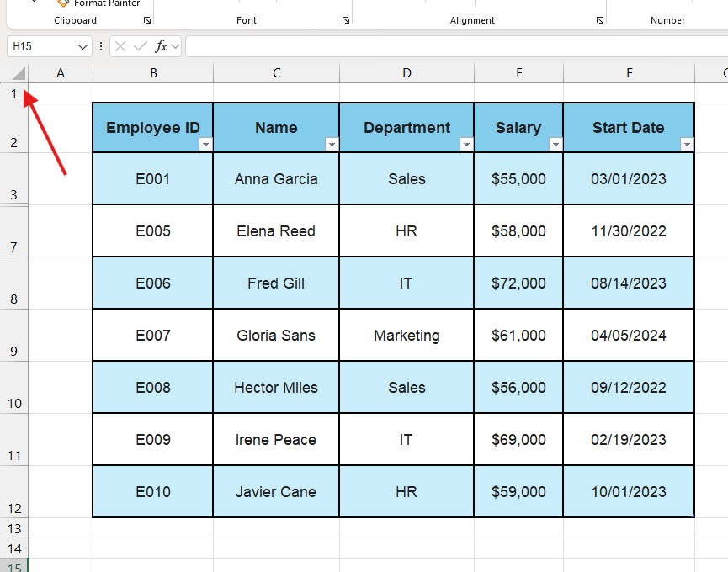Viewport: 728px width, 572px height.
Task: Open the Name Box dropdown arrow
Action: 83,46
